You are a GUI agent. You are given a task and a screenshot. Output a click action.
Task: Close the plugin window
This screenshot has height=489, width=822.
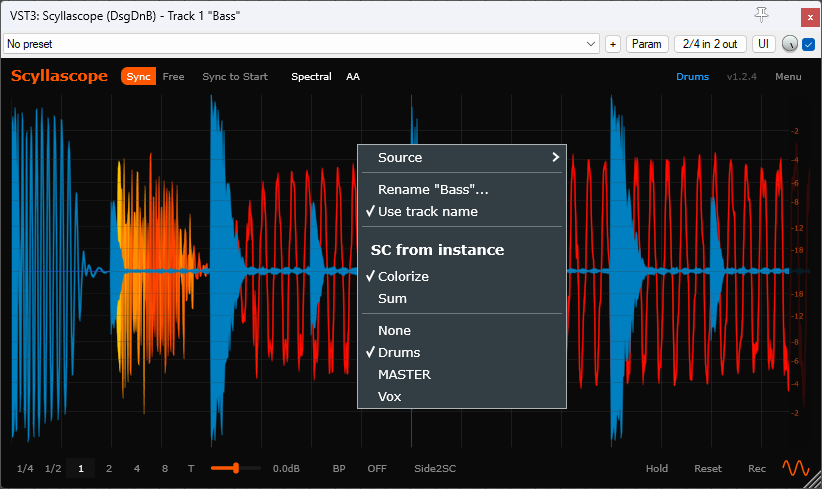point(810,17)
